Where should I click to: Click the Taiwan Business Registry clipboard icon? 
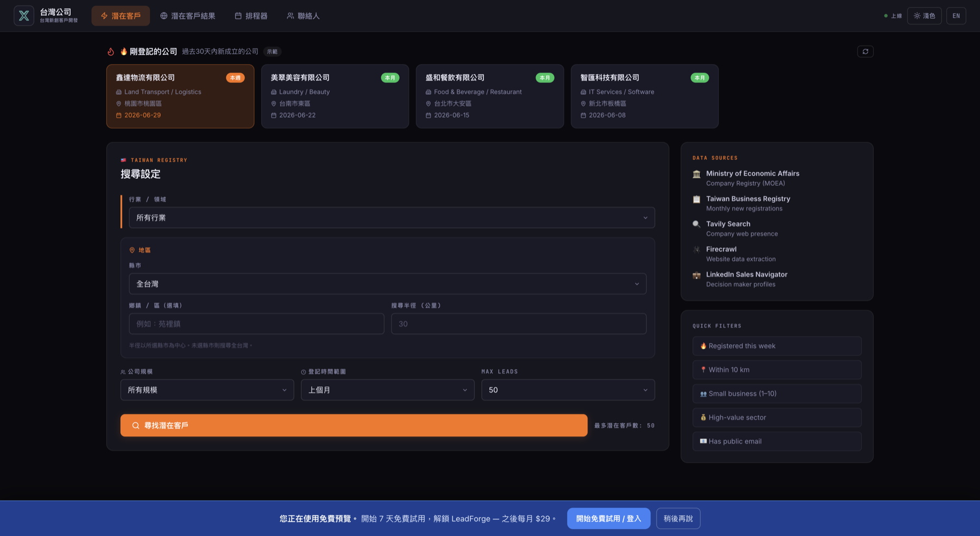pyautogui.click(x=696, y=199)
